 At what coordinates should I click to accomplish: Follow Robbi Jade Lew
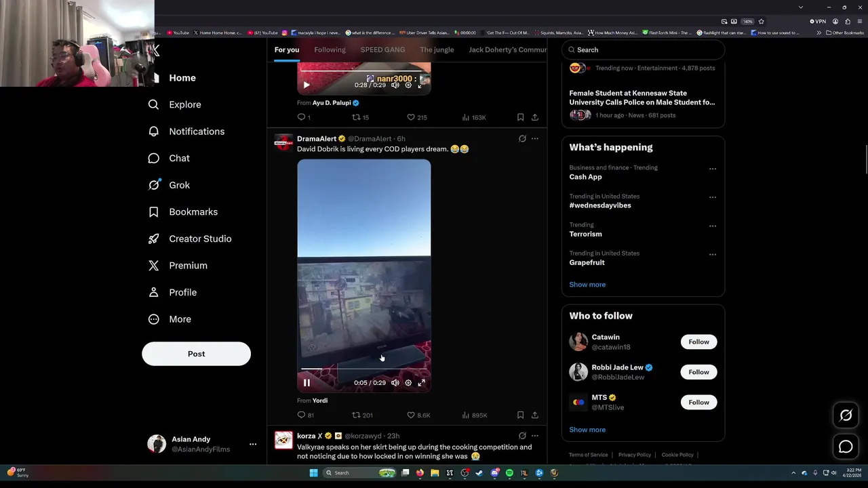[x=698, y=372]
